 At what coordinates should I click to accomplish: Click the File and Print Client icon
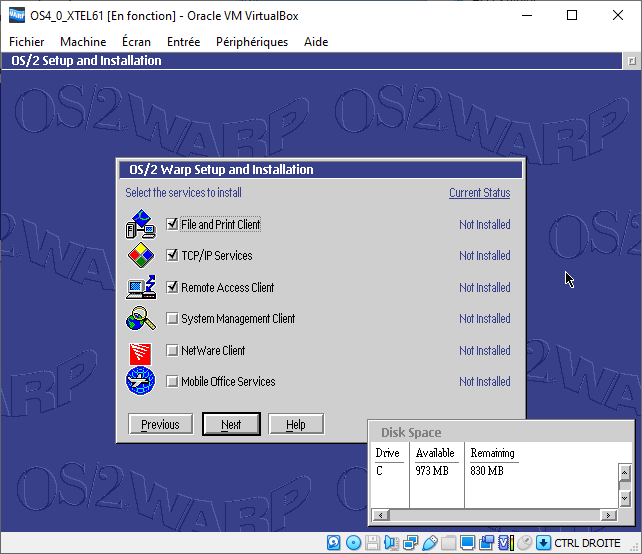140,225
